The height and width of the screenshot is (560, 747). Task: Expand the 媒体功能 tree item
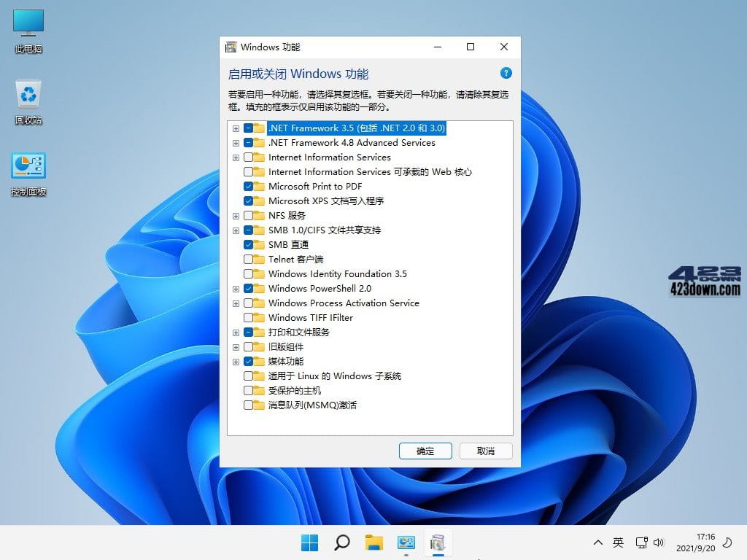236,362
